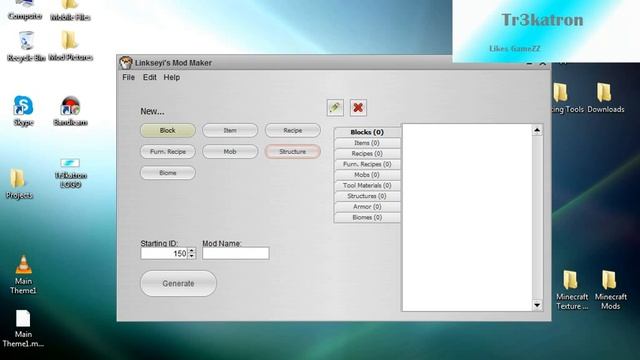This screenshot has width=640, height=360.
Task: Click the Mod Name text field
Action: (236, 253)
